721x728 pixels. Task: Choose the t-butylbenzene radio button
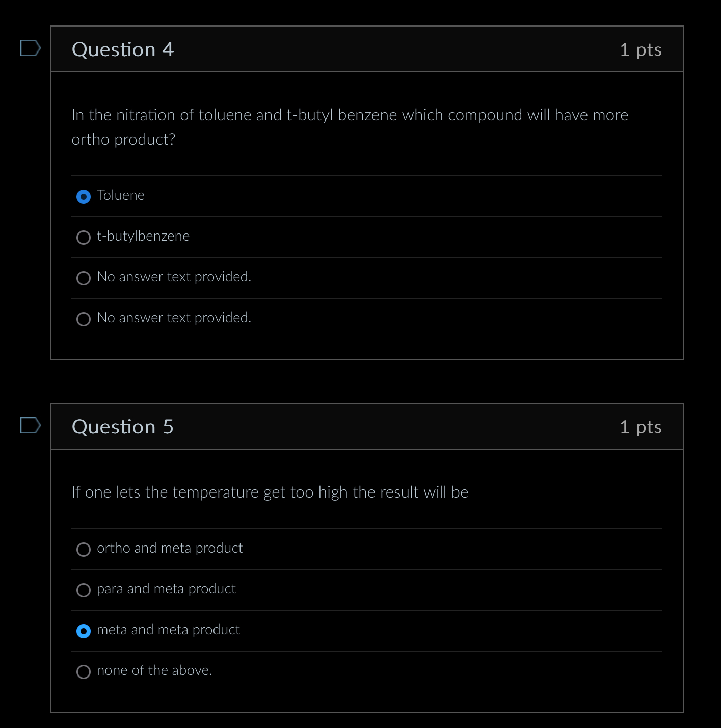coord(84,237)
